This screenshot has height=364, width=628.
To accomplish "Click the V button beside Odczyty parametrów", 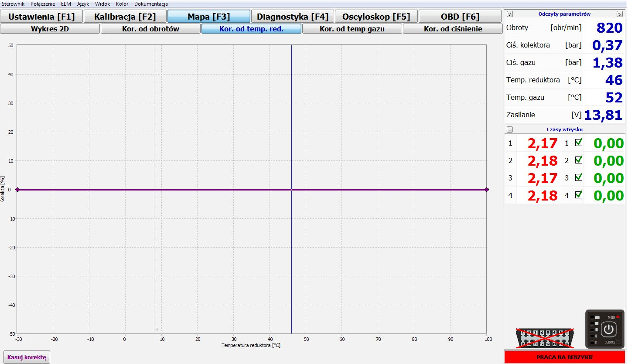I will [510, 14].
